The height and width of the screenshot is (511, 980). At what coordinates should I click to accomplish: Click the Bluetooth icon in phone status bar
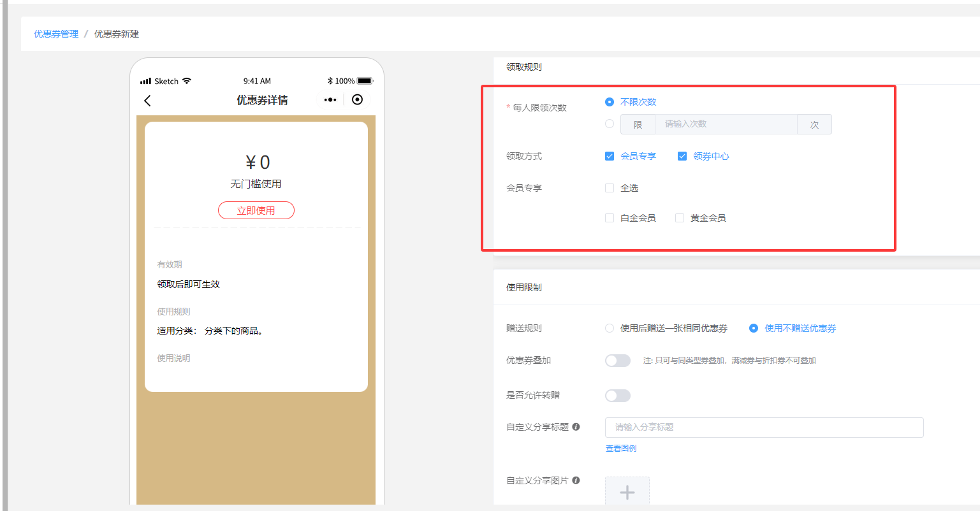click(x=330, y=81)
